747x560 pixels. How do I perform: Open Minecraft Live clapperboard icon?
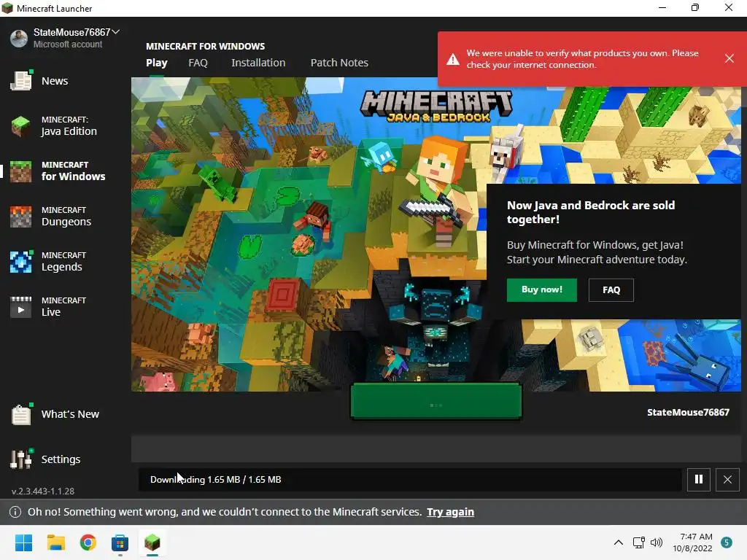tap(21, 307)
